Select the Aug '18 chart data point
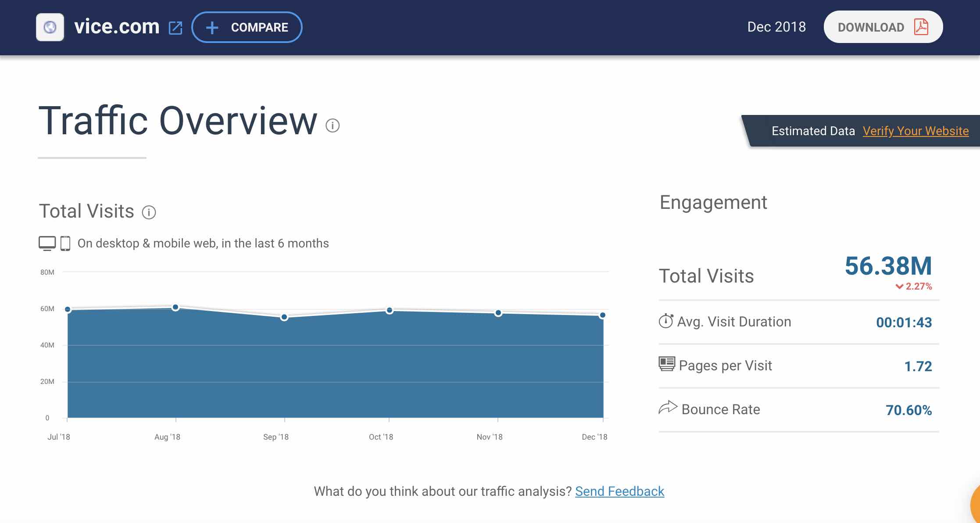The image size is (980, 523). 175,307
